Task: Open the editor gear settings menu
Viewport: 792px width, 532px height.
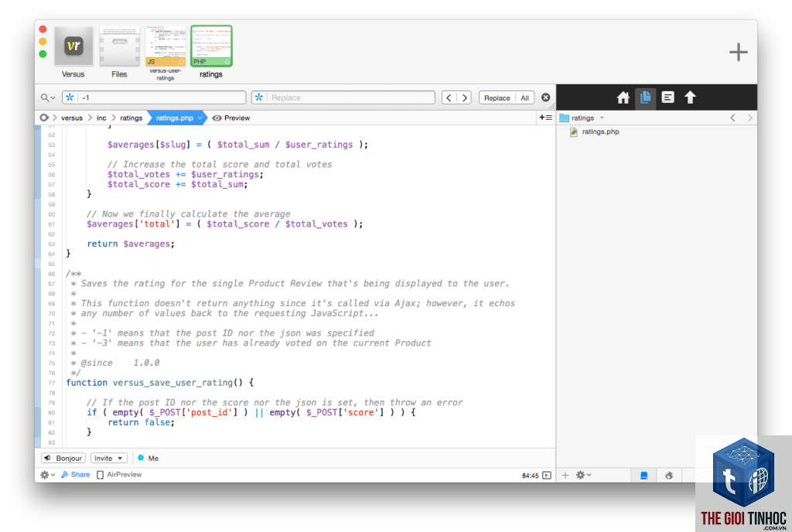Action: (x=47, y=475)
